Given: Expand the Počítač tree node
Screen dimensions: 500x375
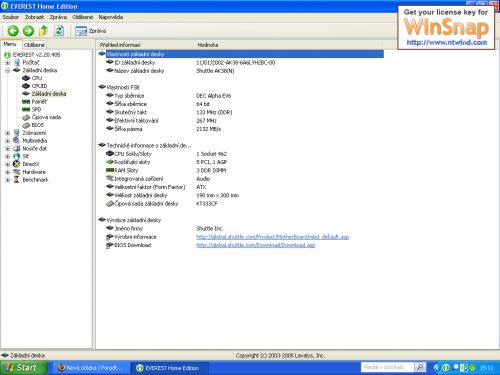Looking at the screenshot, I should 7,63.
